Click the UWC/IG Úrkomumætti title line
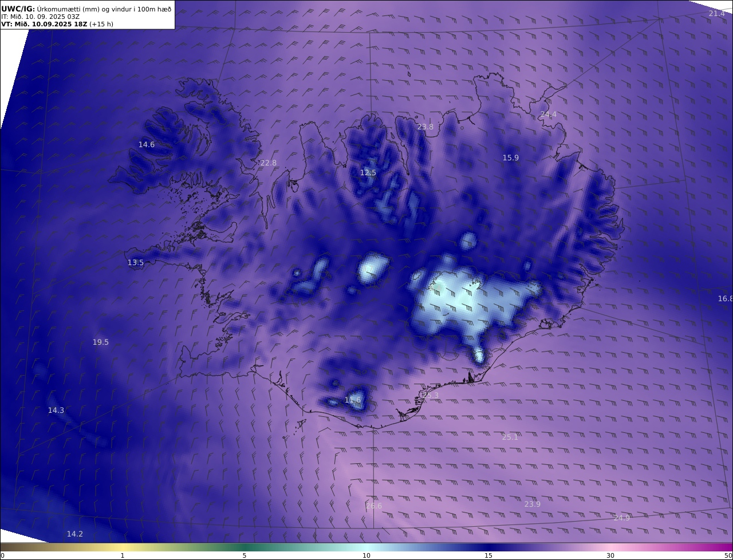The image size is (733, 560). [86, 9]
